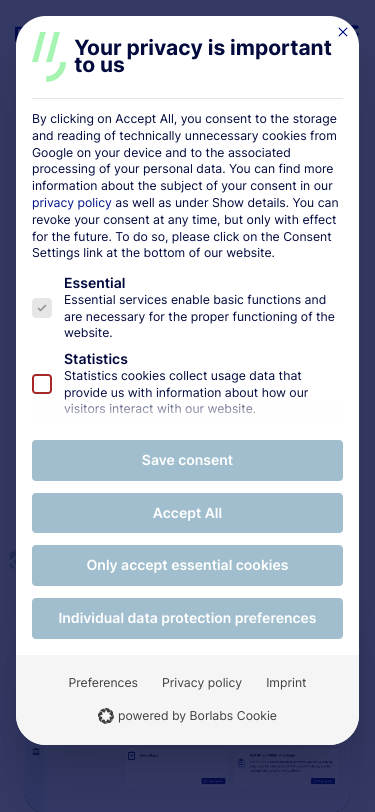Click the dimmed bank building icon

[x=36, y=751]
